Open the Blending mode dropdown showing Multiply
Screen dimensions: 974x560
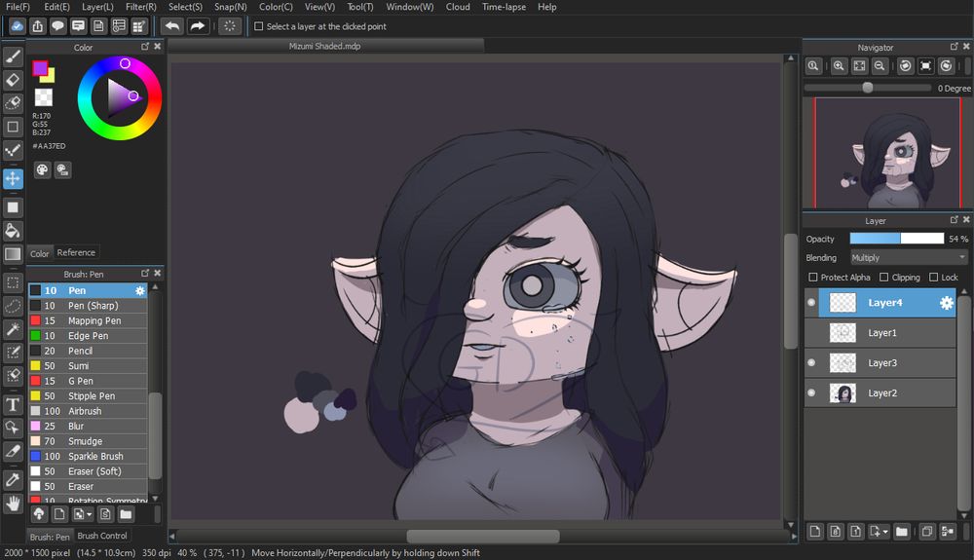coord(908,258)
